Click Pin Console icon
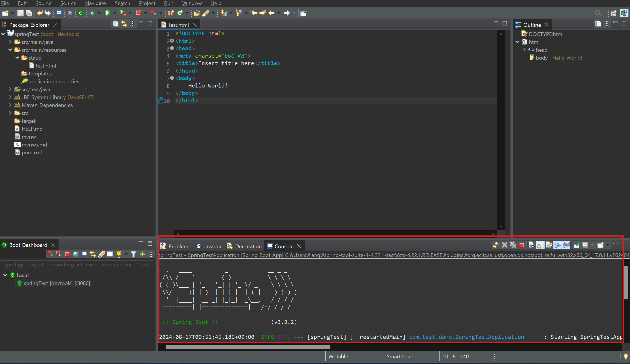Screen dimensions: 630x364 pos(576,245)
